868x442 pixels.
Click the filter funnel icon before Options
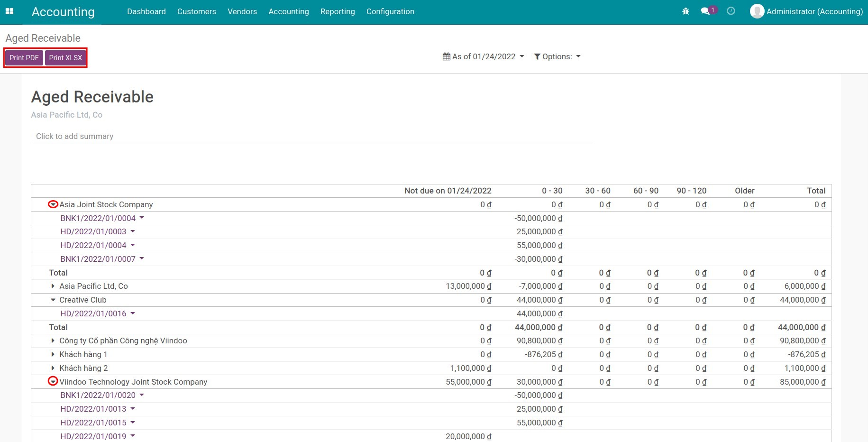537,56
